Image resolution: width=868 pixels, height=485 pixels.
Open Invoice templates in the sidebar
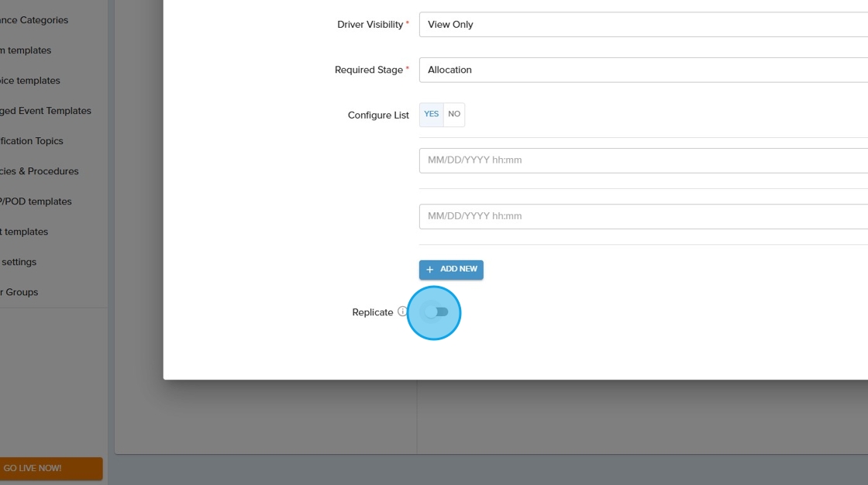pyautogui.click(x=30, y=81)
